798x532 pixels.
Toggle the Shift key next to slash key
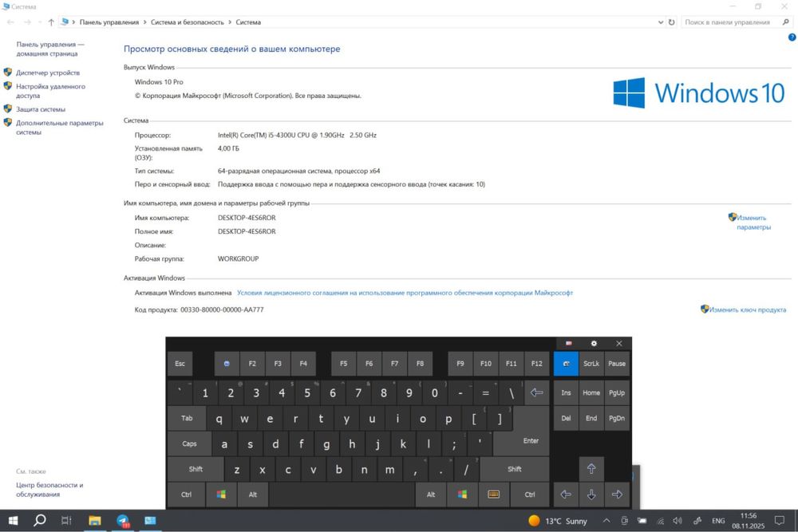(515, 469)
